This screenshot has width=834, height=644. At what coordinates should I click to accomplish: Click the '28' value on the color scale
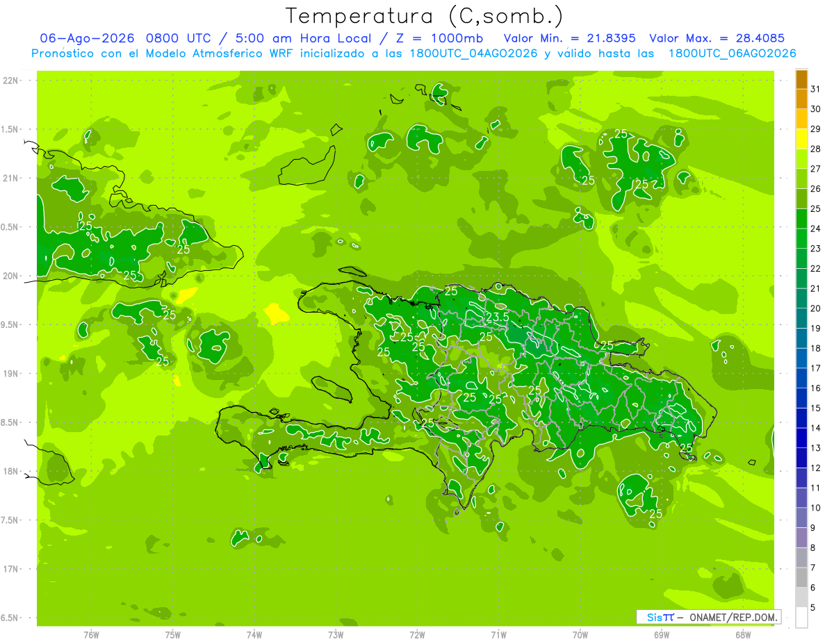(815, 149)
